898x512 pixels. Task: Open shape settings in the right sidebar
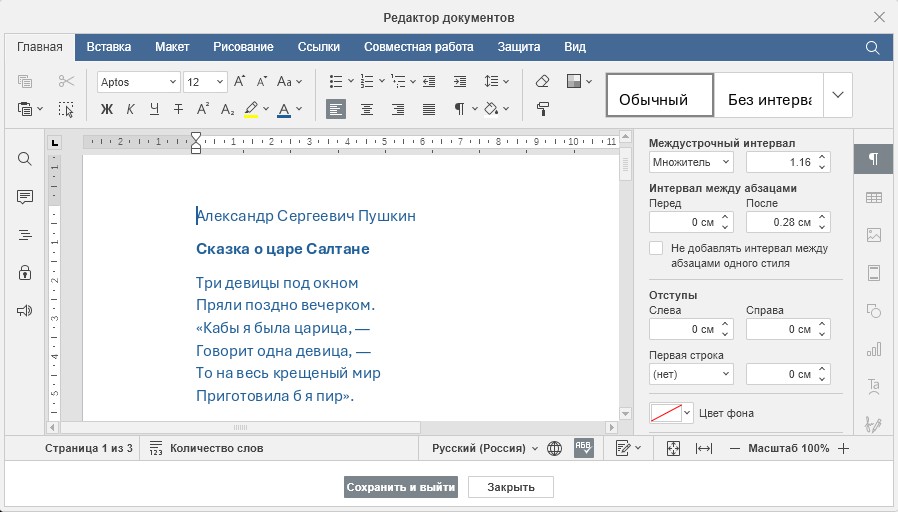874,311
